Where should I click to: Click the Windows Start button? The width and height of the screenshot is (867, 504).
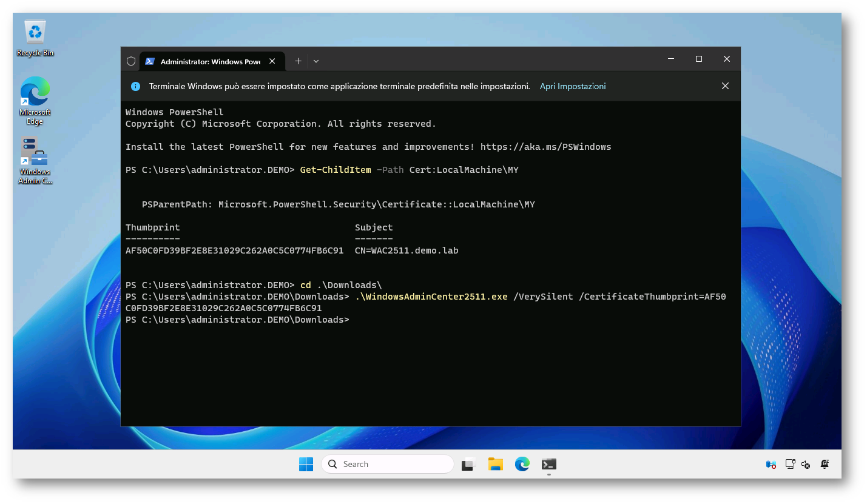[x=306, y=464]
